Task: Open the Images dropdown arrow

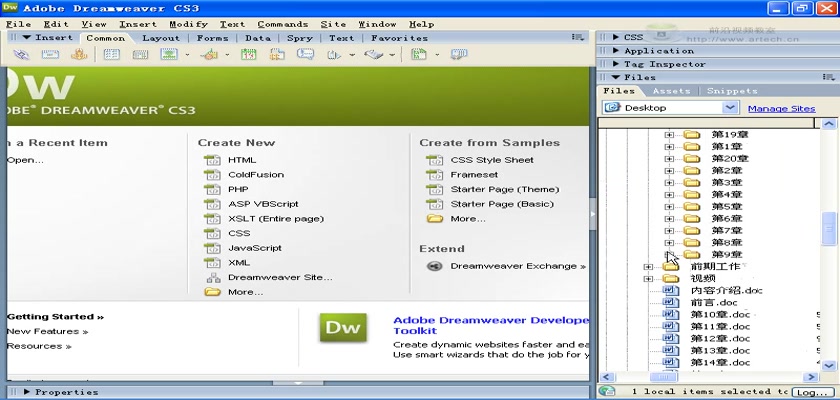Action: tap(187, 55)
